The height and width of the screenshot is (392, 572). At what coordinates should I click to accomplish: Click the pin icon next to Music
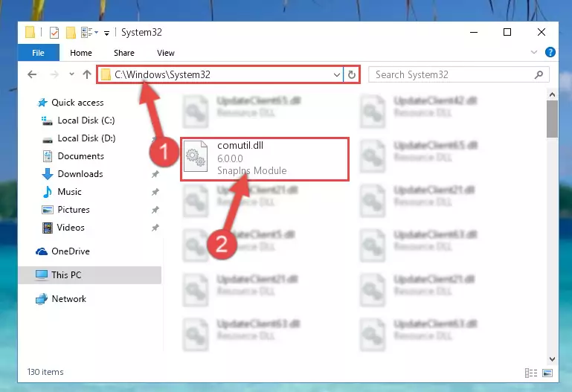pyautogui.click(x=155, y=192)
